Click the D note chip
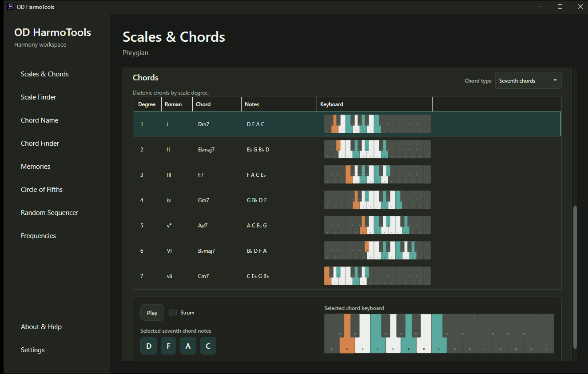The height and width of the screenshot is (374, 588). tap(149, 346)
